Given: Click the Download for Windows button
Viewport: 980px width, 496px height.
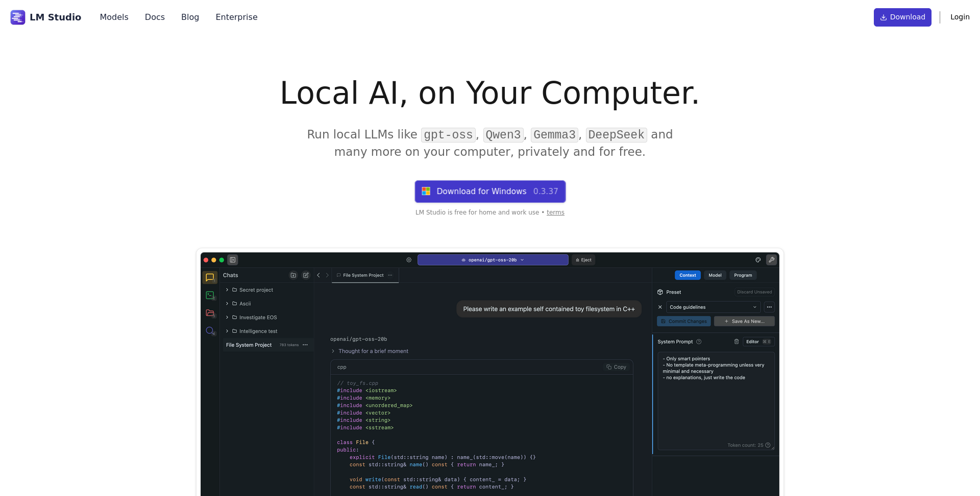Looking at the screenshot, I should coord(490,192).
